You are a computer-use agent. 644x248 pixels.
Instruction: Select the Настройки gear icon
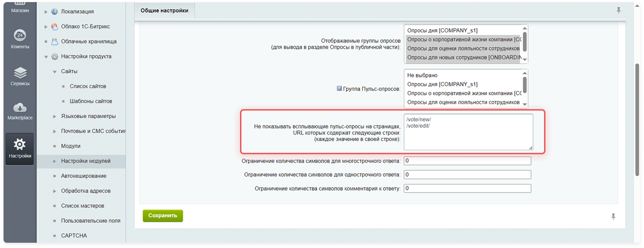tap(20, 144)
